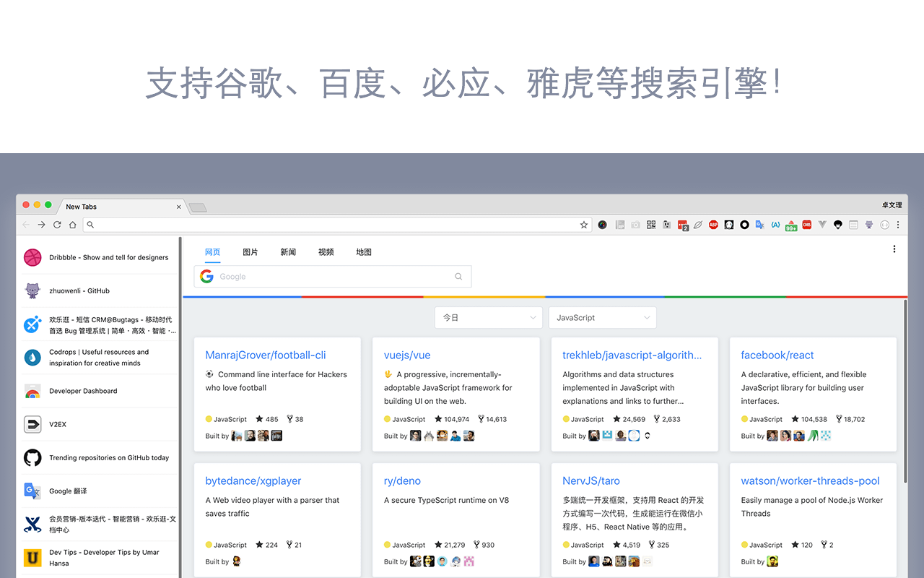This screenshot has height=578, width=924.
Task: Switch to the 视频 tab
Action: click(x=326, y=251)
